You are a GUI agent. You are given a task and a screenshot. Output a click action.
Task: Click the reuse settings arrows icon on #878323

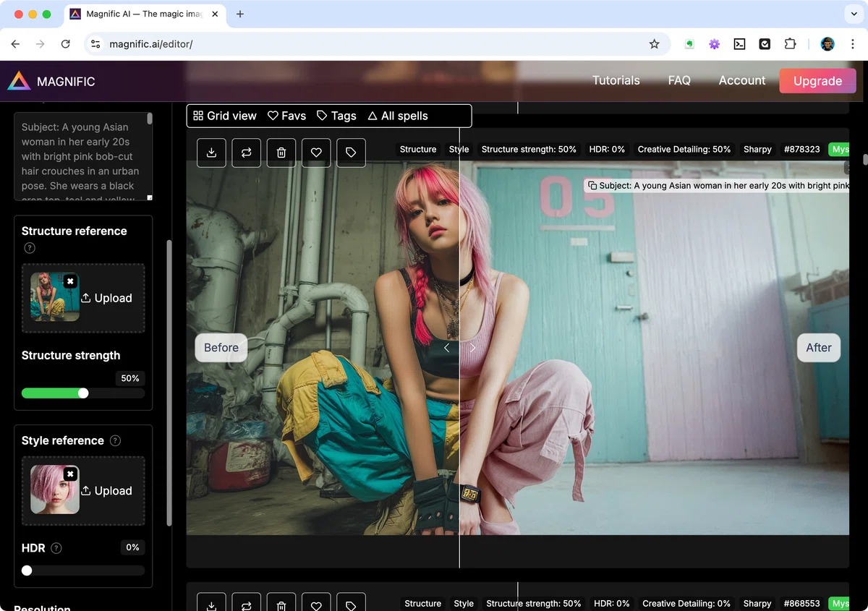pyautogui.click(x=247, y=153)
